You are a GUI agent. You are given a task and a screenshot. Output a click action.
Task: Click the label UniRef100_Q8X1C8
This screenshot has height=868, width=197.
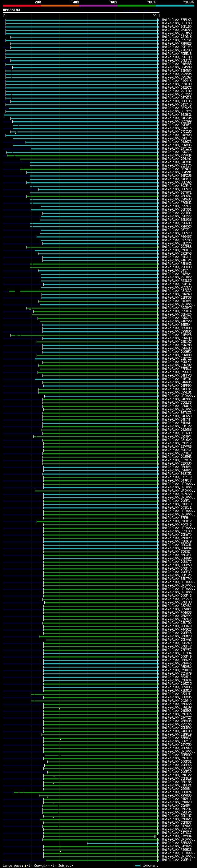(177, 829)
